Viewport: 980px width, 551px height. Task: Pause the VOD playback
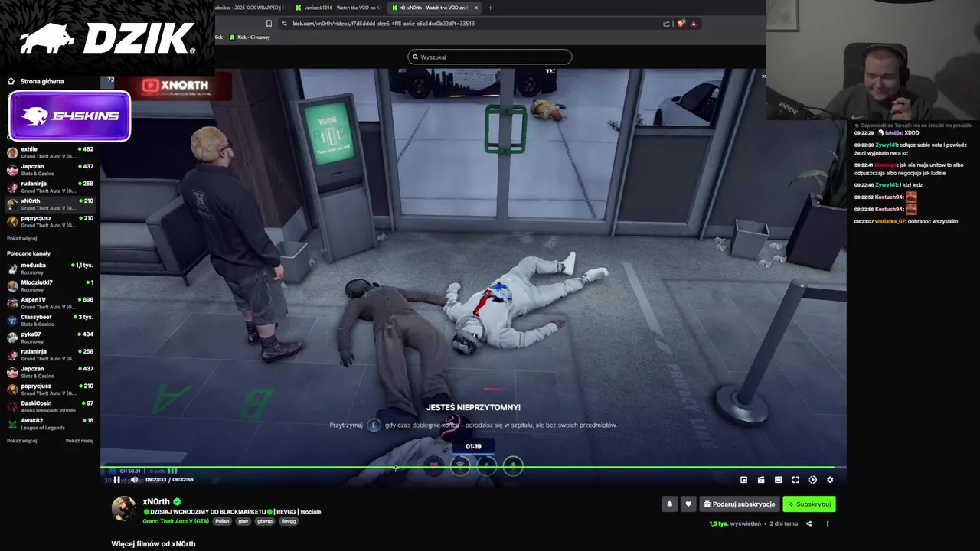click(x=116, y=480)
